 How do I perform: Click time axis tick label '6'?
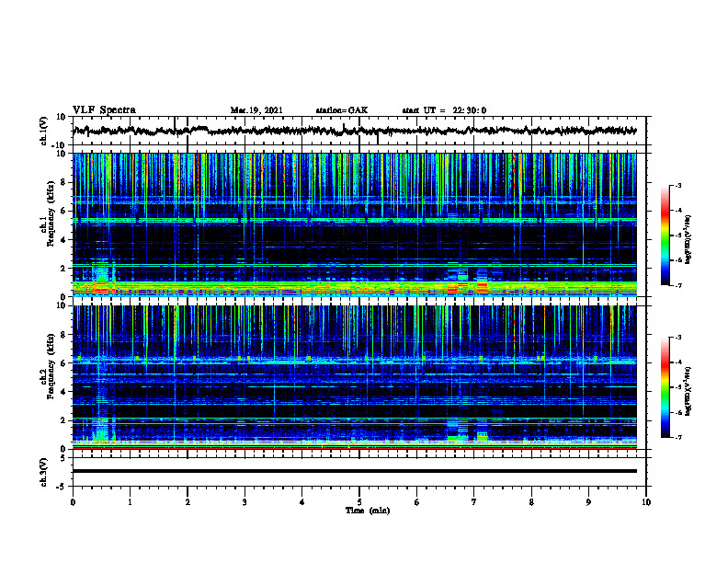tap(417, 502)
